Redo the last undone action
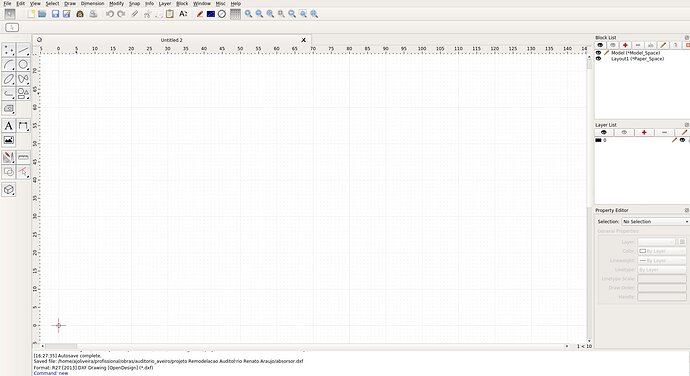Viewport: 690px width, 376px height. (121, 14)
